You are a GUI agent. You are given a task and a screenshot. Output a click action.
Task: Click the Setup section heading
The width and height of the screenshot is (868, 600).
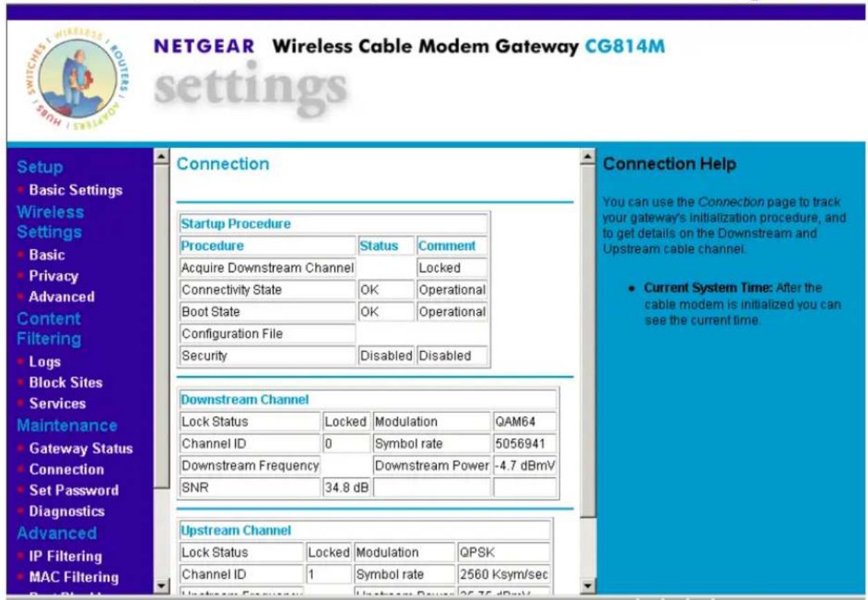click(x=39, y=167)
